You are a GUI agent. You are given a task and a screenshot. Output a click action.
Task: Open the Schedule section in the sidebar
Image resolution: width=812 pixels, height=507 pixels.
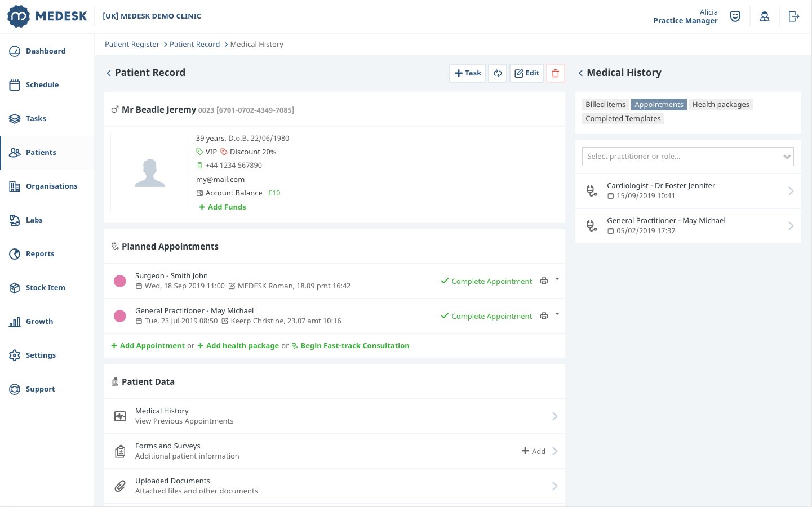42,84
